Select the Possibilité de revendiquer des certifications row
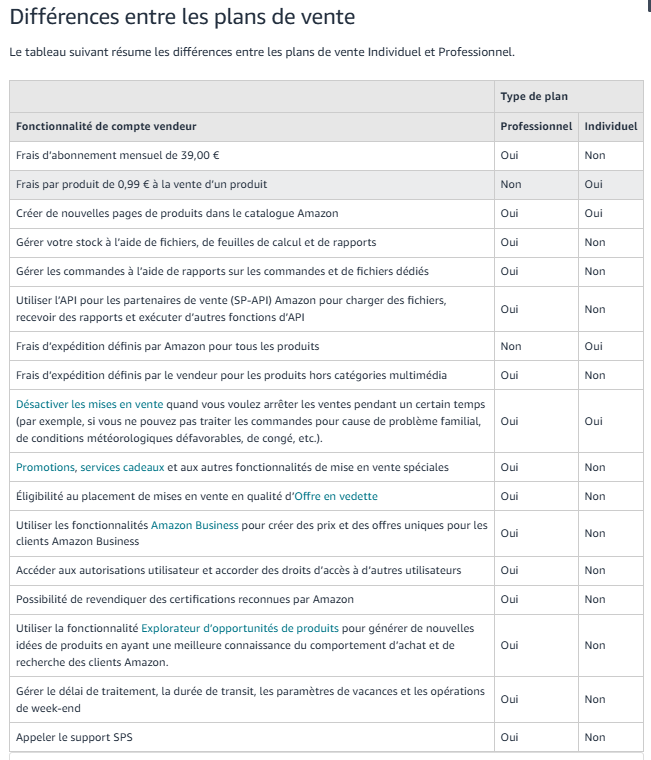Screen dimensions: 651x760 tap(326, 600)
